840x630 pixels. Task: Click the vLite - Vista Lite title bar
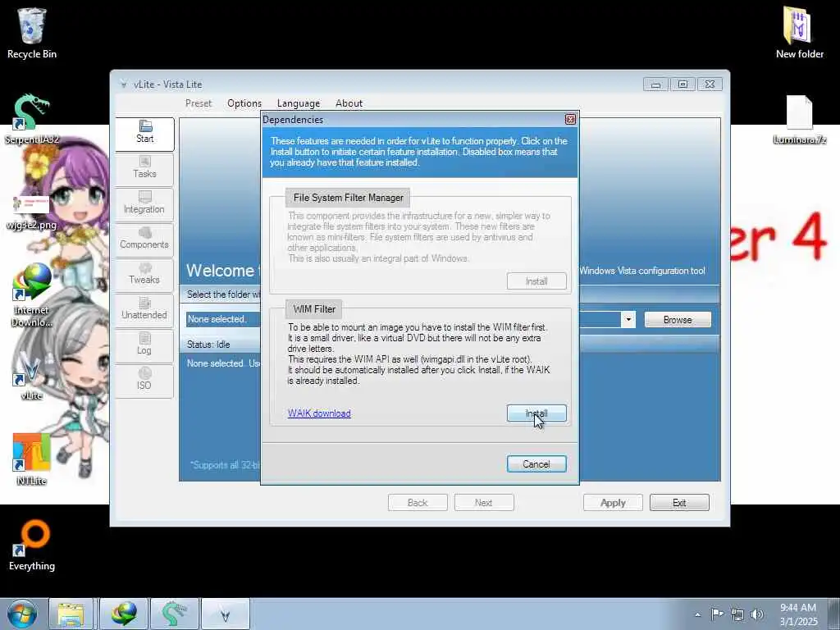click(x=375, y=84)
